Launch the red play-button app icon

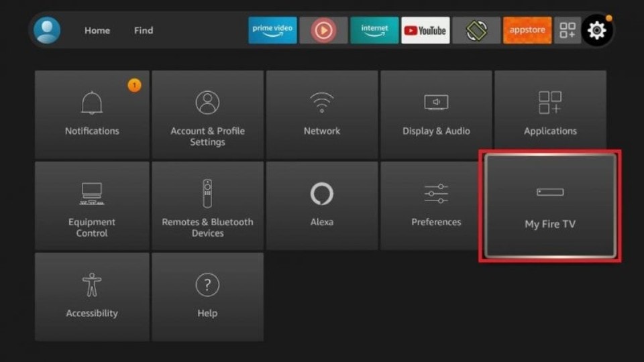pyautogui.click(x=323, y=30)
